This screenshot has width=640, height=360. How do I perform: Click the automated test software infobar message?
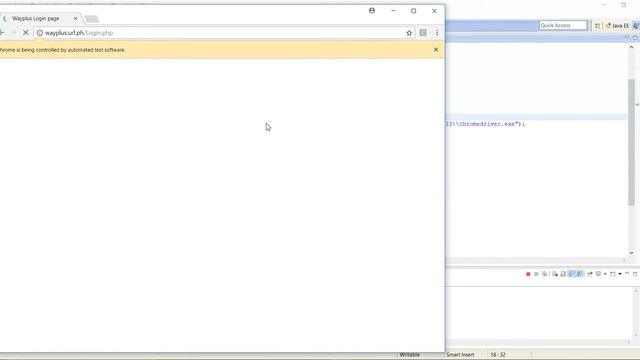tap(62, 50)
